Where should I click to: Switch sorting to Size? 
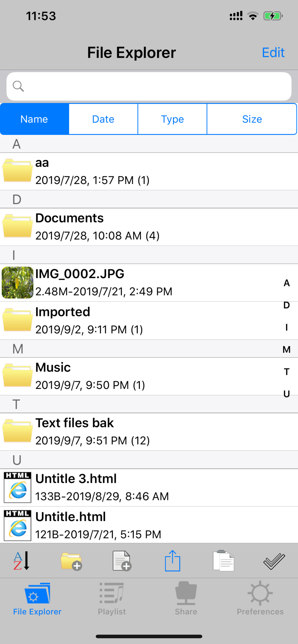(x=252, y=119)
